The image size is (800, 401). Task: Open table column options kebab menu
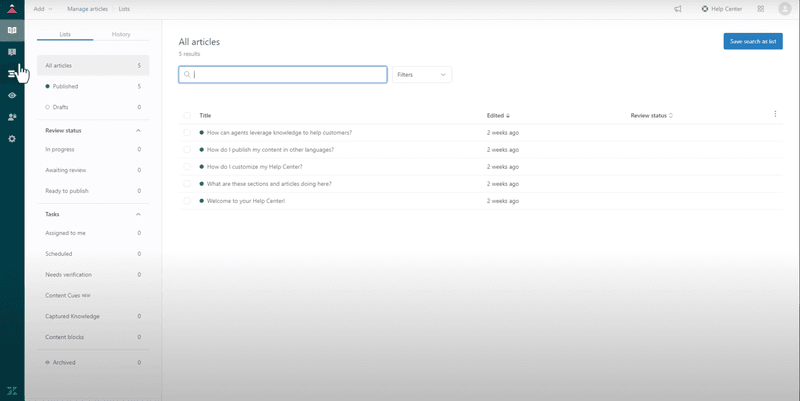775,114
